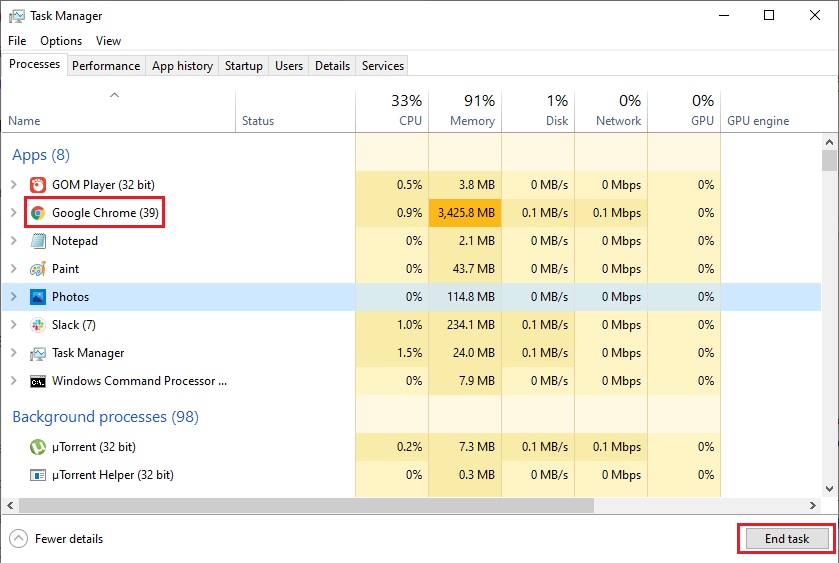839x563 pixels.
Task: Expand the Task Manager process group
Action: coord(14,353)
